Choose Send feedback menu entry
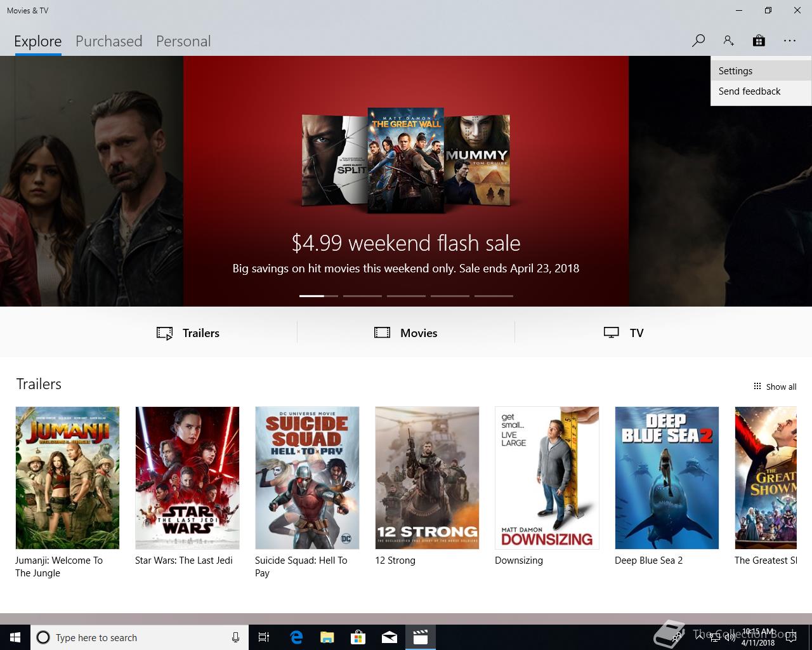The height and width of the screenshot is (650, 812). (761, 91)
